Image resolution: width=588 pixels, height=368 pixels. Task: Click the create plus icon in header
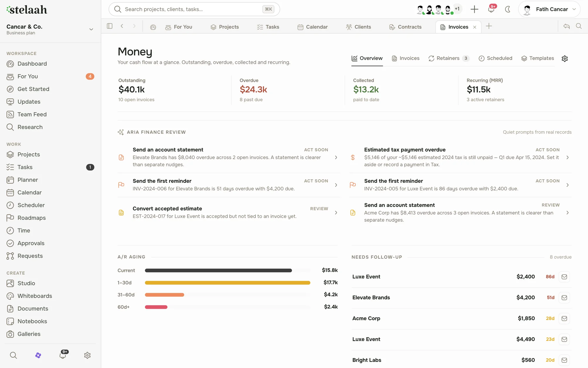[474, 9]
